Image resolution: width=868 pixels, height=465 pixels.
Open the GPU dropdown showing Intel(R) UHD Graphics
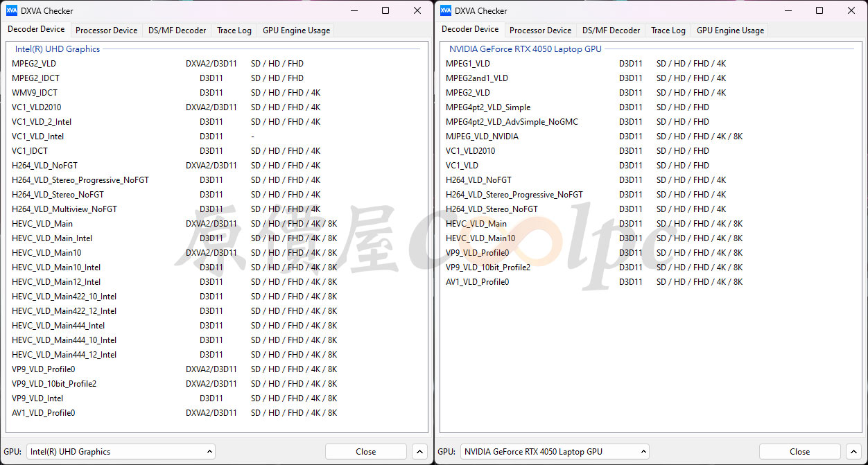tap(121, 451)
